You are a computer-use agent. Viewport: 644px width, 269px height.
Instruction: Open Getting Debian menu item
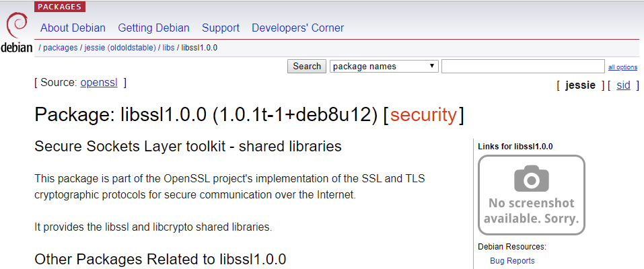(x=153, y=28)
